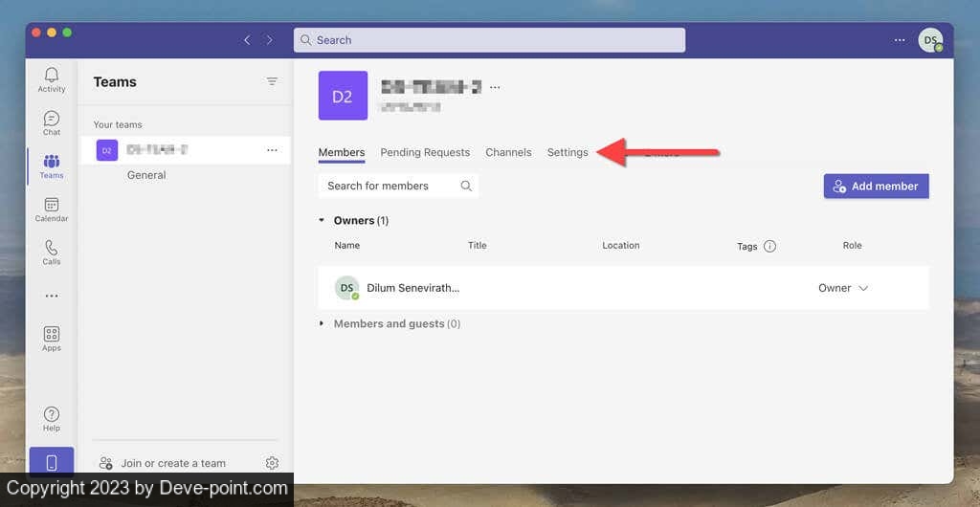Image resolution: width=980 pixels, height=507 pixels.
Task: Click the Search for members field
Action: pos(390,187)
